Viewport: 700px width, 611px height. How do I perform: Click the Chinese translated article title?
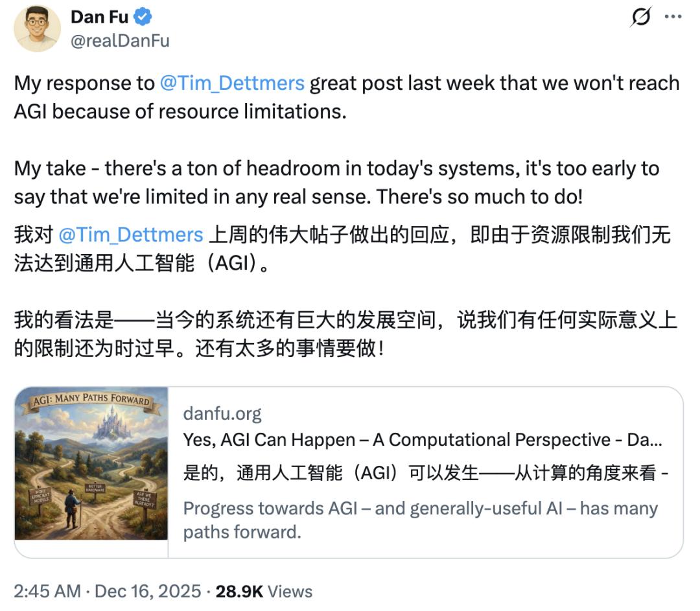(426, 474)
